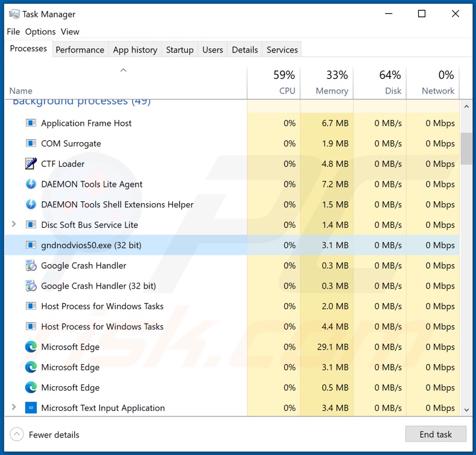Click the vertical scrollbar thumb

pos(466,149)
